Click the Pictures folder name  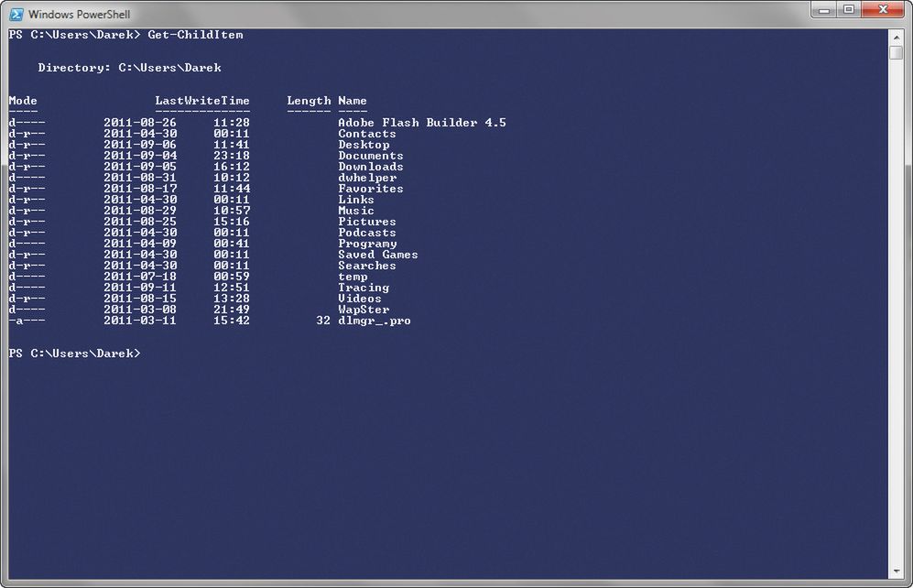[x=367, y=222]
